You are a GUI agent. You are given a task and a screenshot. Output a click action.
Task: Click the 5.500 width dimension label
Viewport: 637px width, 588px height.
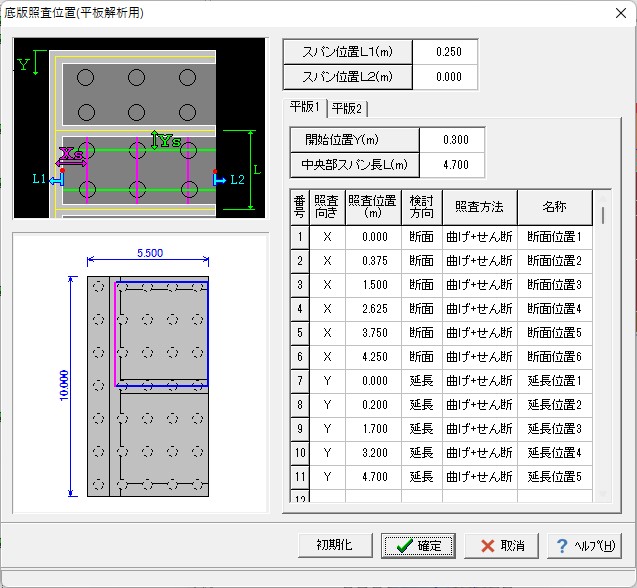[150, 253]
